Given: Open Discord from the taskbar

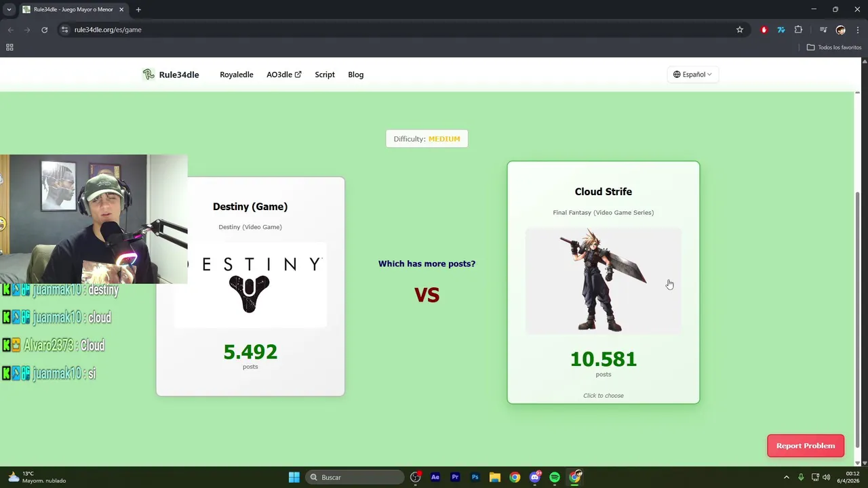Looking at the screenshot, I should tap(535, 477).
